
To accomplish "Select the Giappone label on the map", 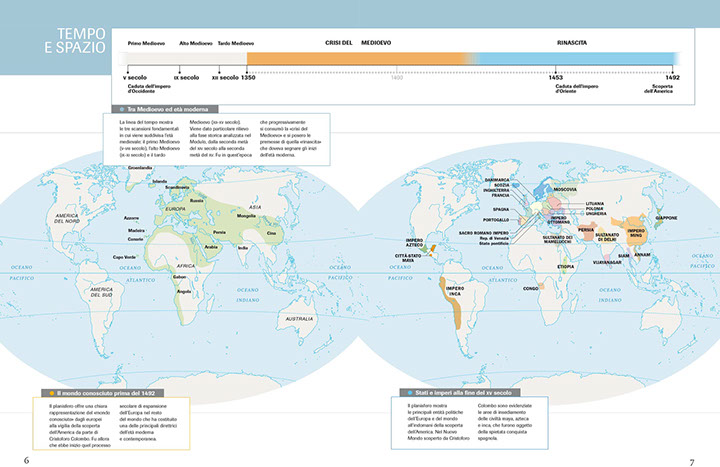I will tap(665, 217).
